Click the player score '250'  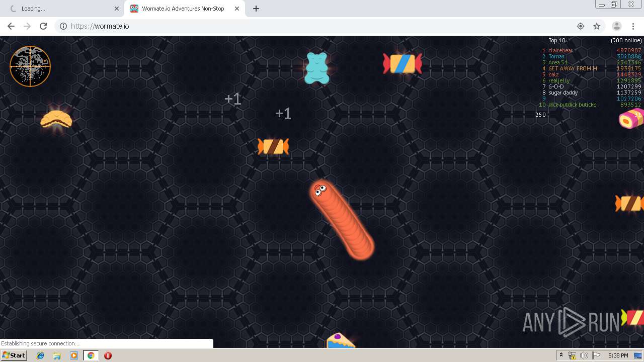(540, 115)
